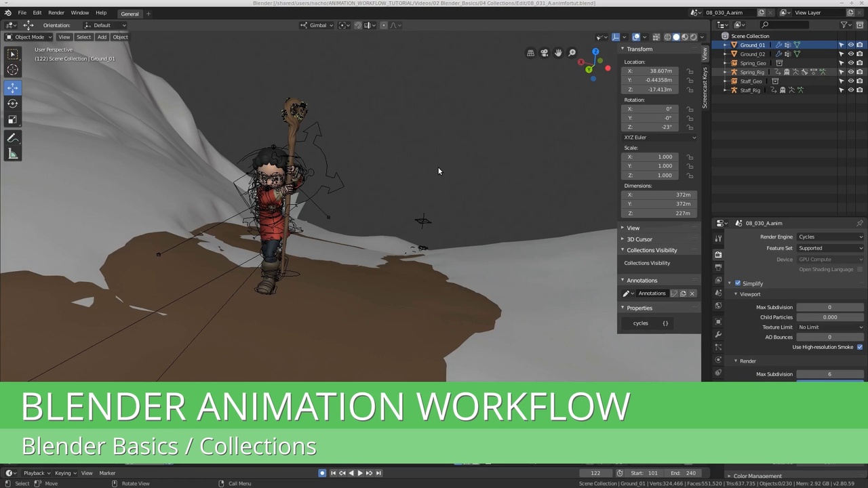Open the Object Mode dropdown
The height and width of the screenshot is (488, 868).
click(29, 37)
